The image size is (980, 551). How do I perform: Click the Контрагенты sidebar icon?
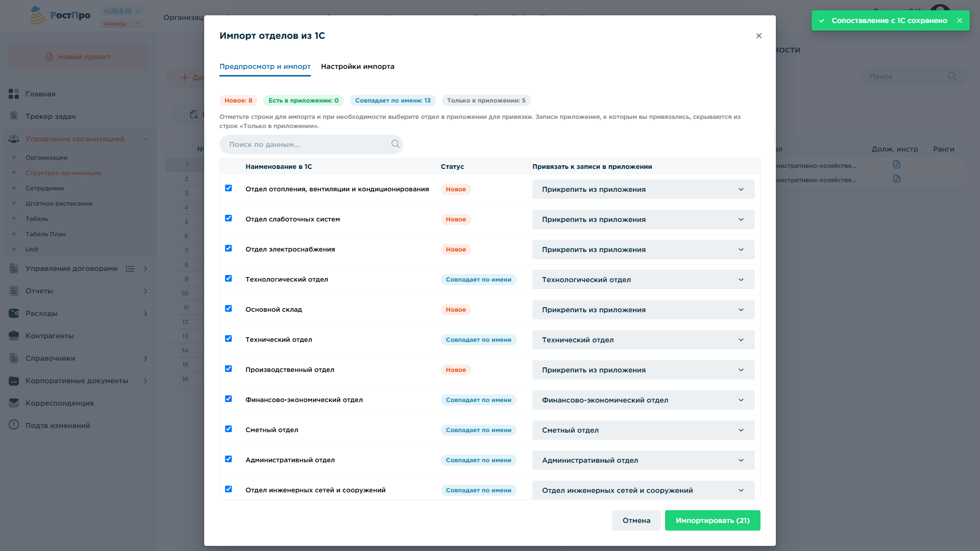(x=14, y=336)
